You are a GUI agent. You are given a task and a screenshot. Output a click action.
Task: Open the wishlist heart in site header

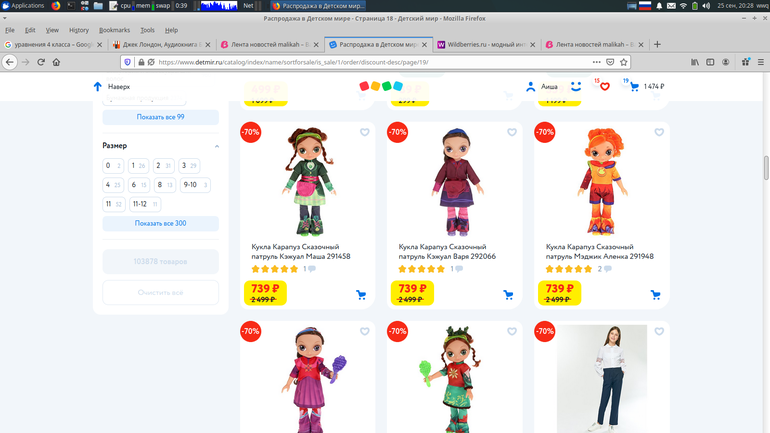[x=604, y=87]
